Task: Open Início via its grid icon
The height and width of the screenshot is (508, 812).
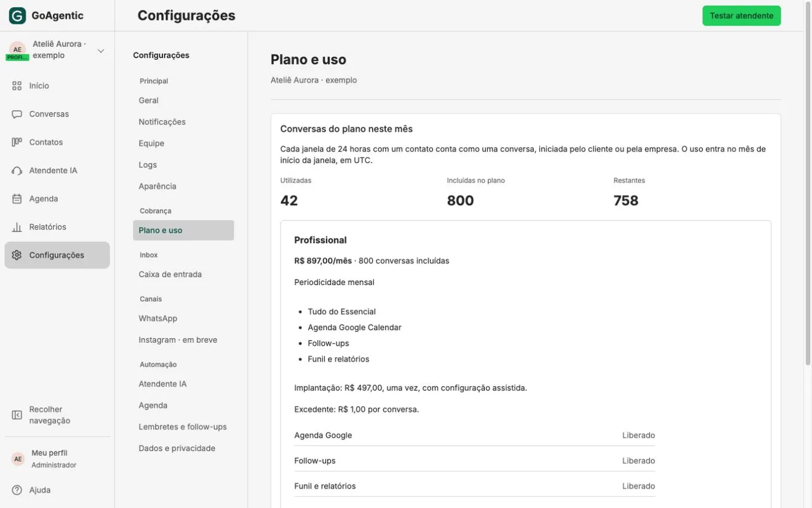Action: [17, 86]
